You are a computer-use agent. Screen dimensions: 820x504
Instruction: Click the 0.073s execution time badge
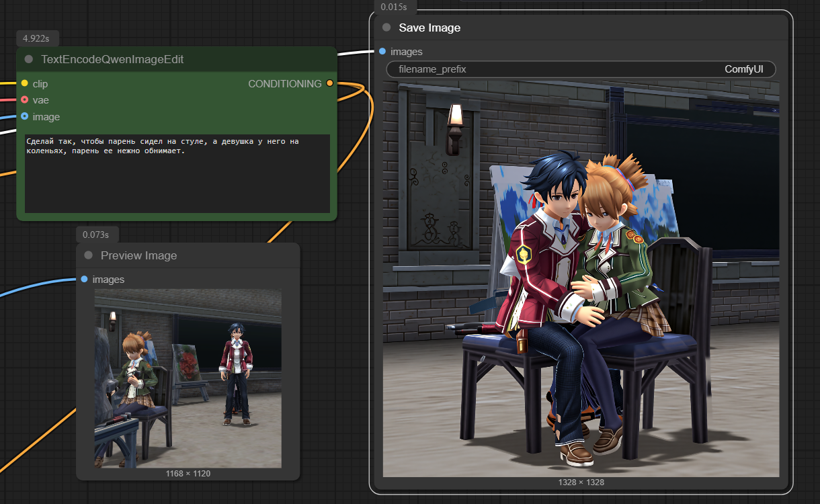pyautogui.click(x=97, y=235)
